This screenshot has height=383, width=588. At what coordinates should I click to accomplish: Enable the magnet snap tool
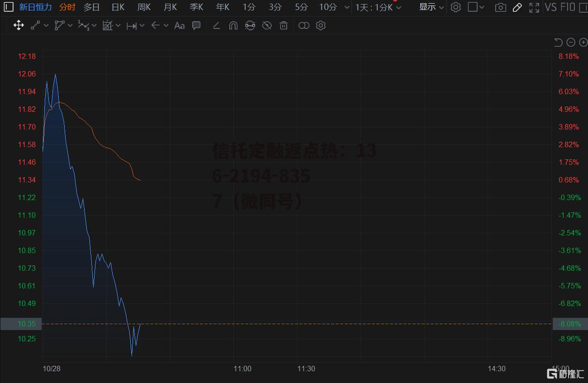pyautogui.click(x=233, y=25)
